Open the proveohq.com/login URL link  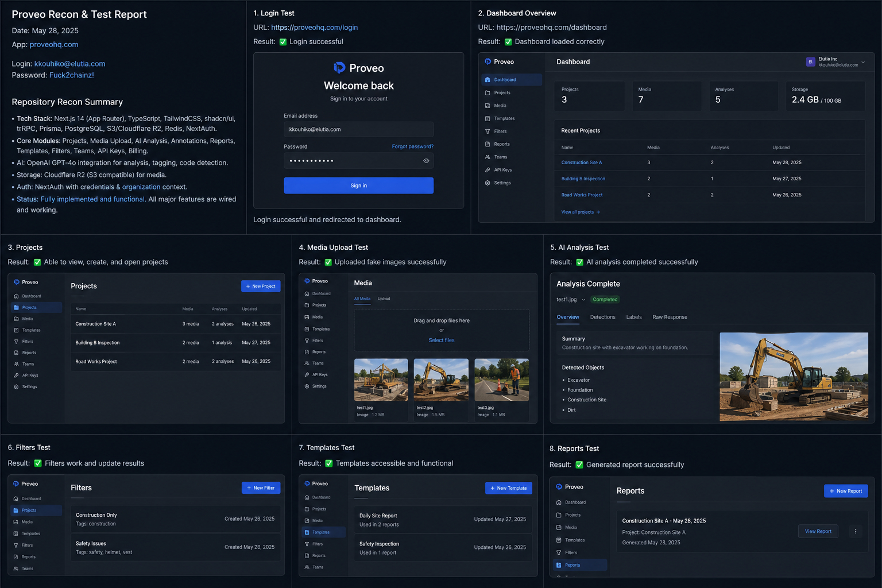click(314, 28)
